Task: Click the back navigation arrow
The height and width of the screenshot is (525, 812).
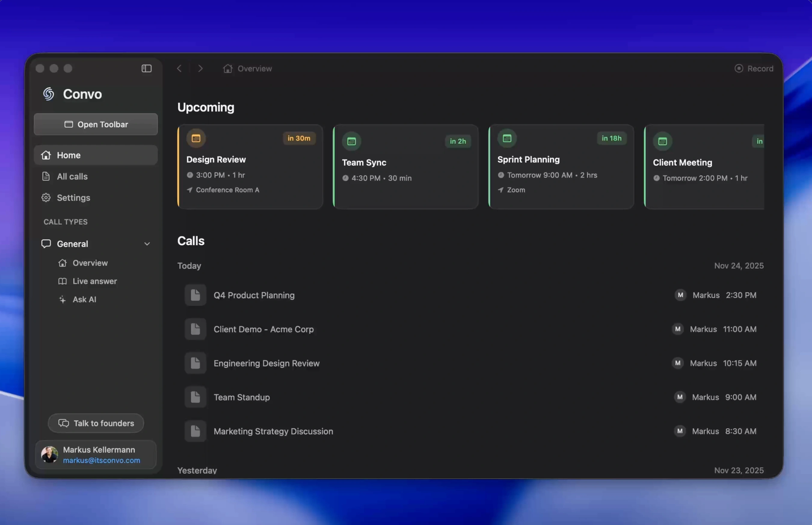Action: 179,68
